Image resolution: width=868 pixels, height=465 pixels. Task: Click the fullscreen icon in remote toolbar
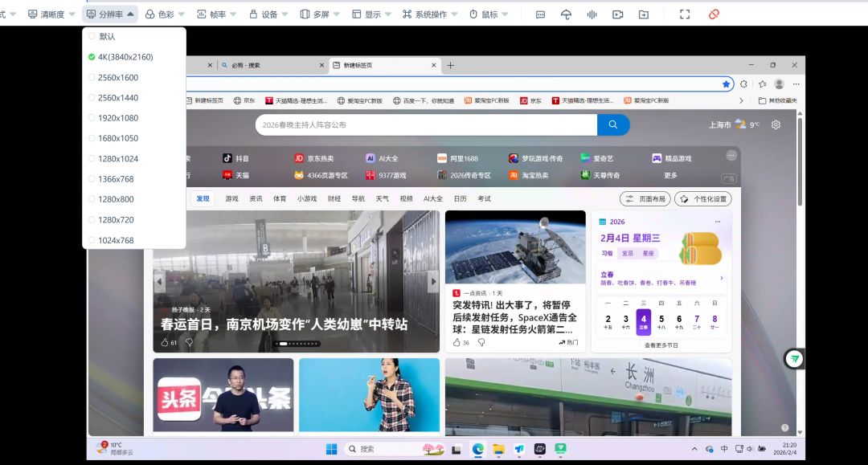click(685, 14)
